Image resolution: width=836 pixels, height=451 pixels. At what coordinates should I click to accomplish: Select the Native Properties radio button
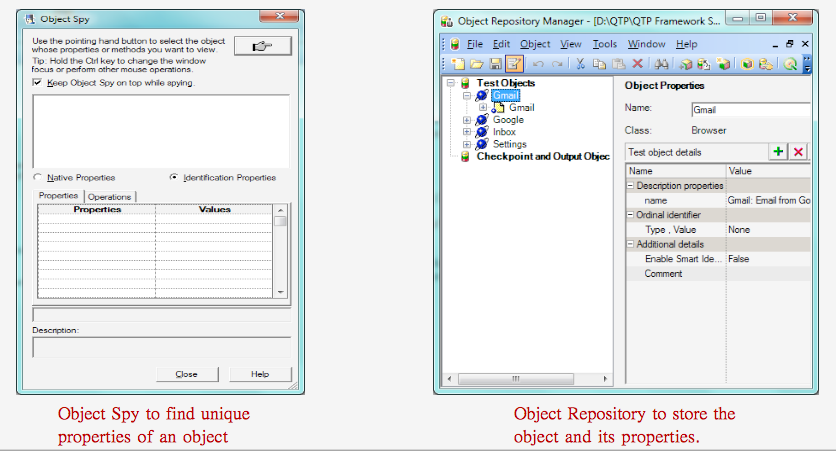(38, 177)
